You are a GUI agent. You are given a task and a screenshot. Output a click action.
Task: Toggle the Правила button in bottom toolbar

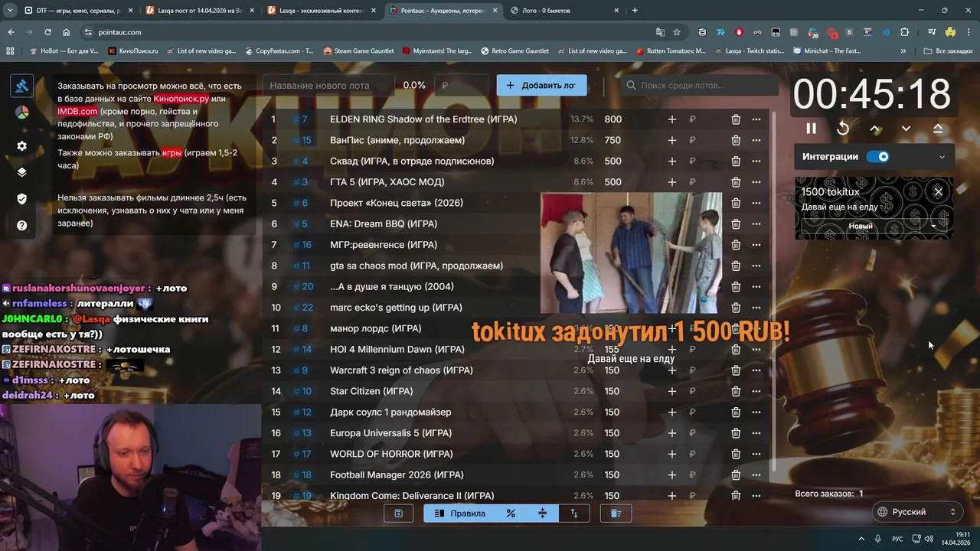coord(460,514)
